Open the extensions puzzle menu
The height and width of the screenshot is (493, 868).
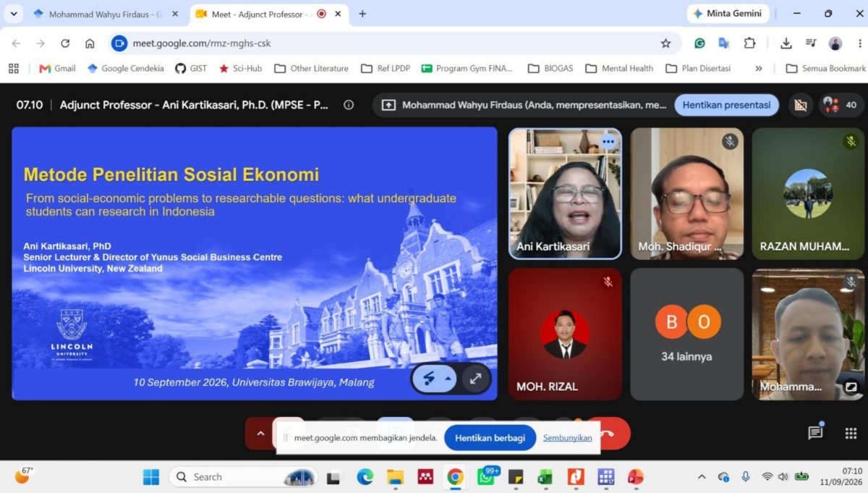point(749,43)
